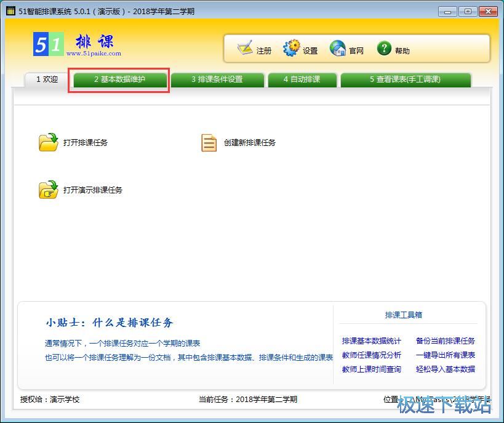Click the 创建新排课任务 label
Viewport: 504px width, 423px height.
coord(250,142)
